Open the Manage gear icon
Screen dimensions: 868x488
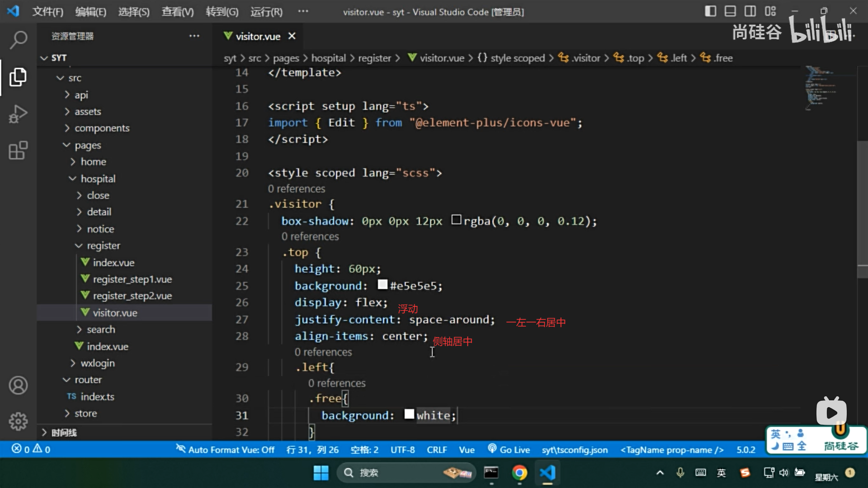pyautogui.click(x=18, y=421)
